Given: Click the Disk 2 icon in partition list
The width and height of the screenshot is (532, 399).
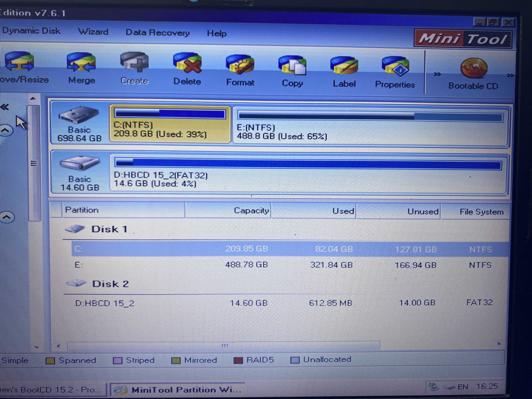Looking at the screenshot, I should [x=76, y=283].
